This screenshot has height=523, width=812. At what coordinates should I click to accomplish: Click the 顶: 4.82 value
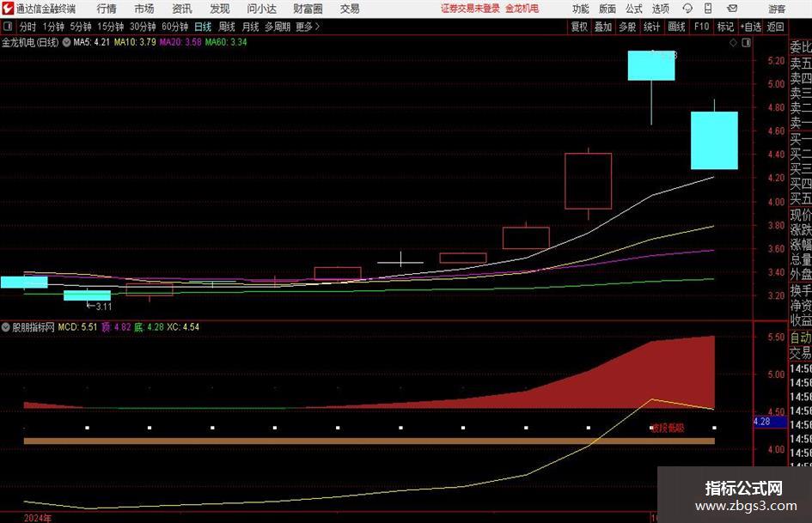coord(116,327)
